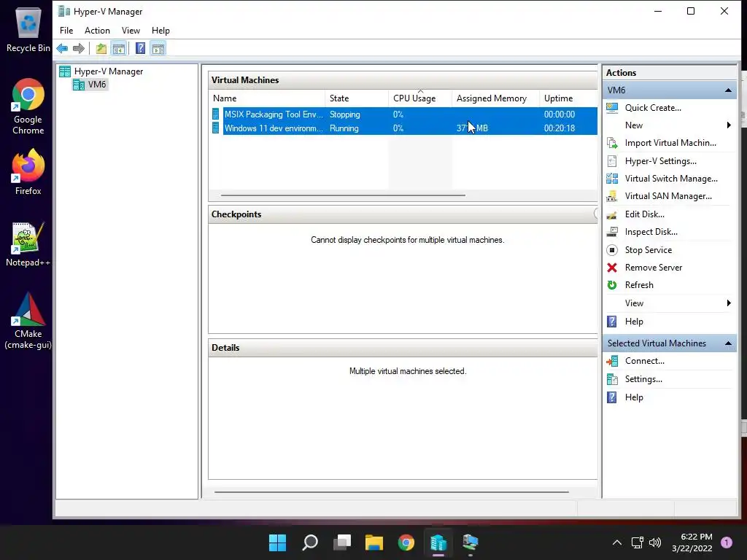The image size is (747, 560).
Task: Click the Inspect Disk icon
Action: coord(612,232)
